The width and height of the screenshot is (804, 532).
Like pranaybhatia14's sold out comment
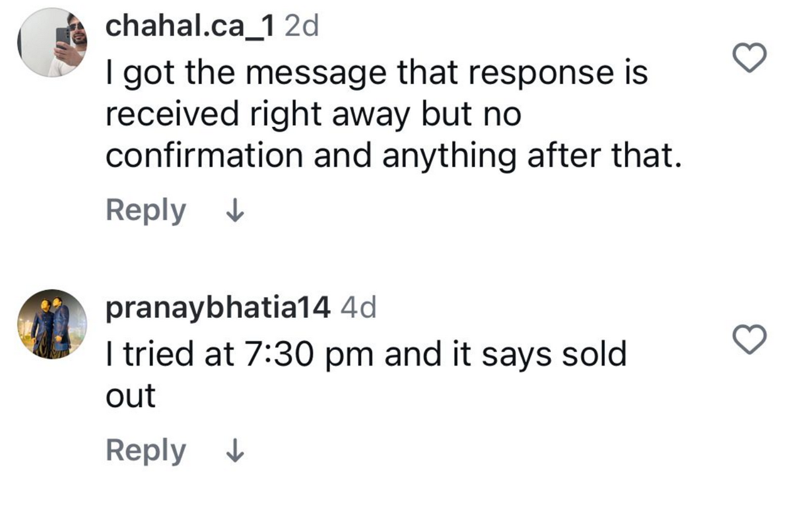(750, 340)
